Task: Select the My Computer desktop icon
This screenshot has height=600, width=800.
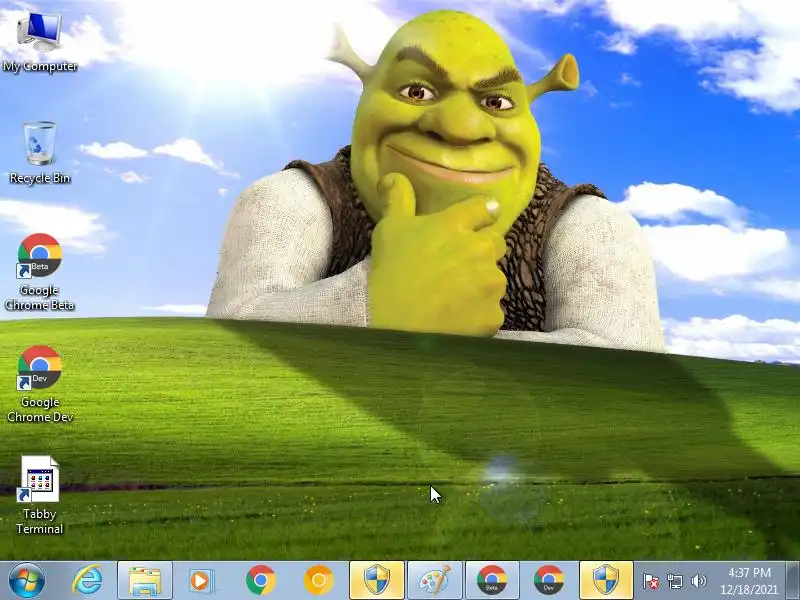Action: coord(40,43)
